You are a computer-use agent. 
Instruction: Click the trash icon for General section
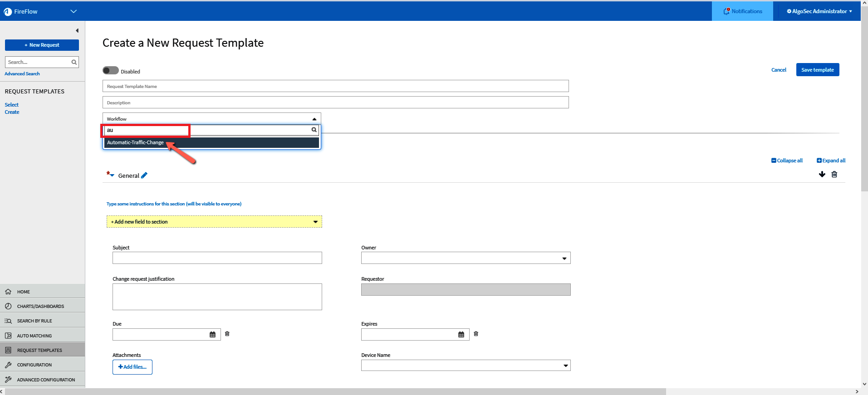click(834, 175)
